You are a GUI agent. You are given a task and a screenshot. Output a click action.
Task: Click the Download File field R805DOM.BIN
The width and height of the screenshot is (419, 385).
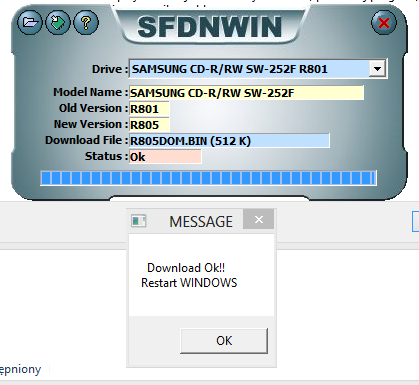[229, 141]
